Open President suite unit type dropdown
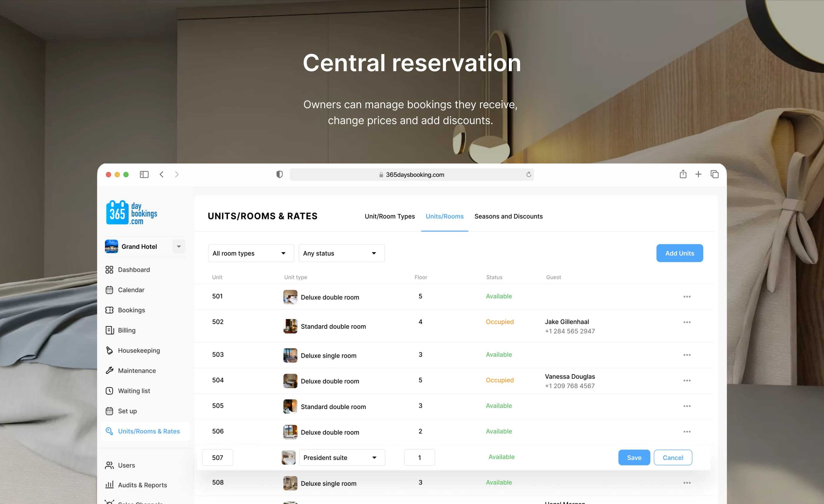The width and height of the screenshot is (824, 504). pyautogui.click(x=341, y=458)
